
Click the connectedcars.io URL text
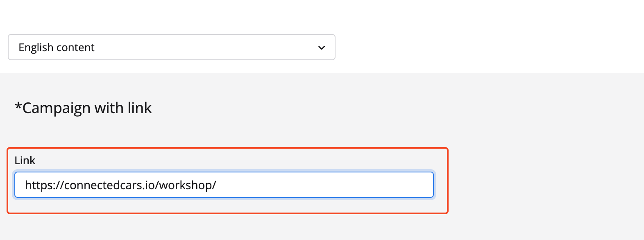[120, 185]
